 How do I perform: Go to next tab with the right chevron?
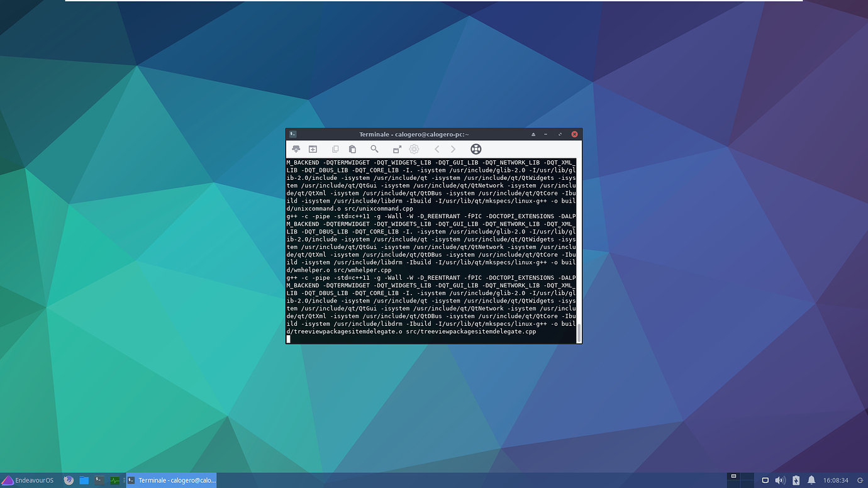pos(453,149)
